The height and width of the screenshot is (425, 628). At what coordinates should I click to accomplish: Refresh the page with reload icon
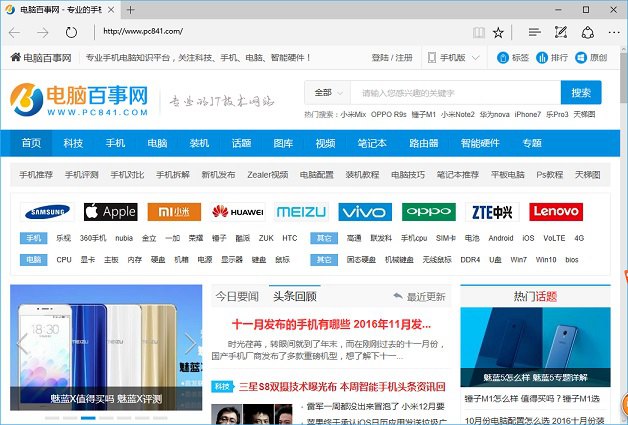click(71, 32)
